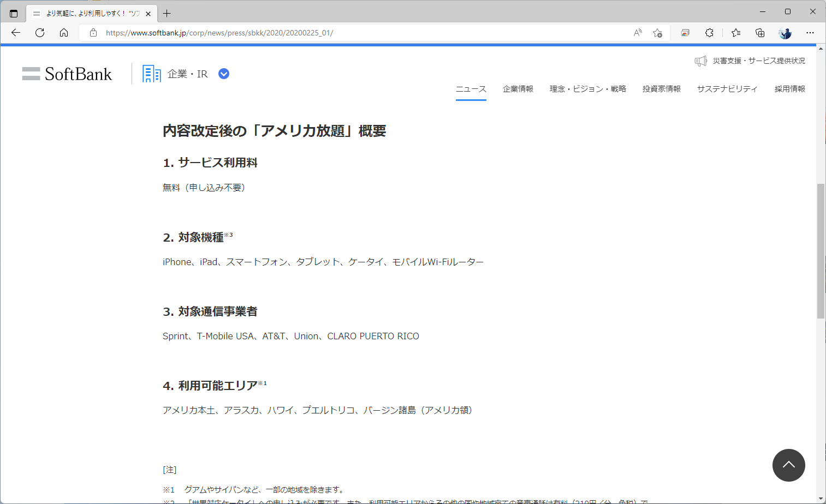Click the [注] notes label

pos(170,470)
